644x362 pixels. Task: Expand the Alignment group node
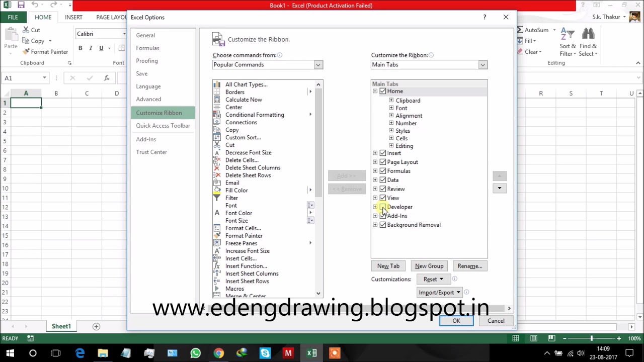391,115
